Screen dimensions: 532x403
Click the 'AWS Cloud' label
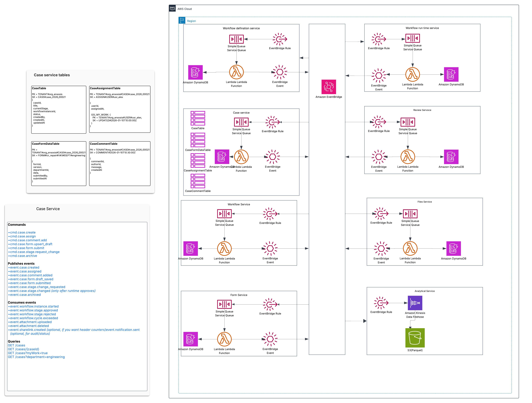tap(184, 9)
